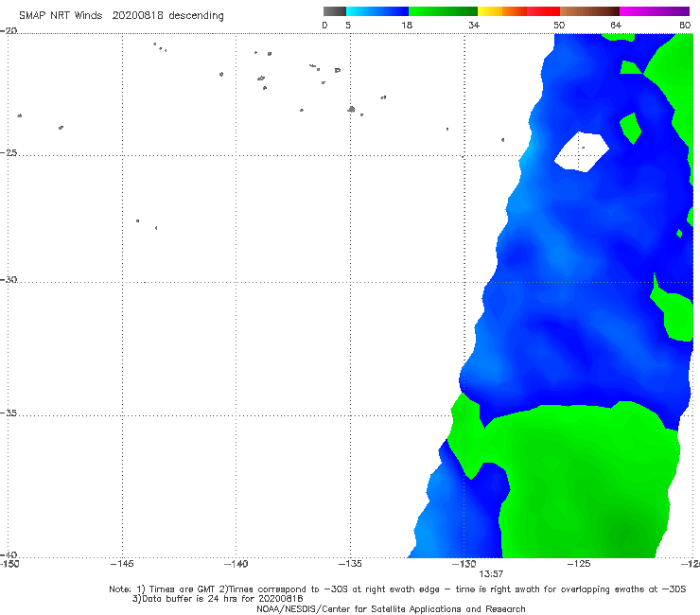Screen dimensions: 700x615
Task: Click the blue 5–18 segment of the wind color bar
Action: tap(377, 11)
